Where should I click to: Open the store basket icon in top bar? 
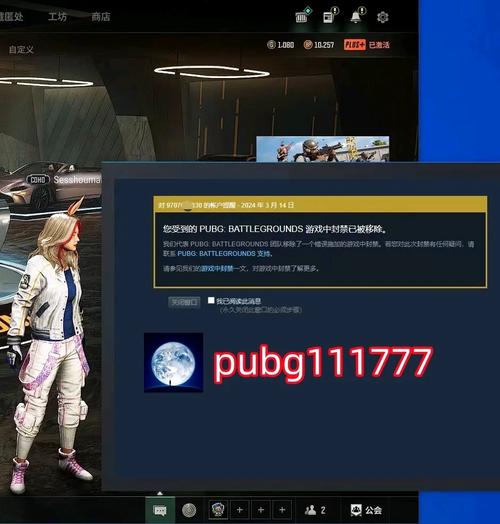[x=302, y=17]
